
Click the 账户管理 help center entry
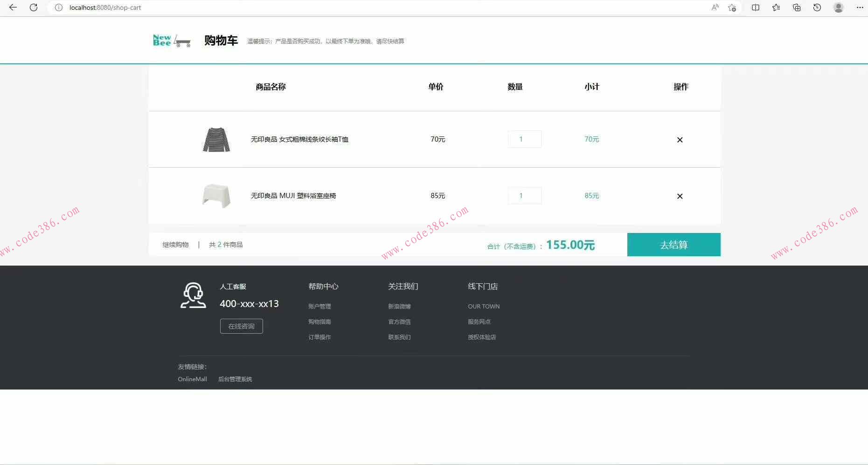[x=319, y=306]
